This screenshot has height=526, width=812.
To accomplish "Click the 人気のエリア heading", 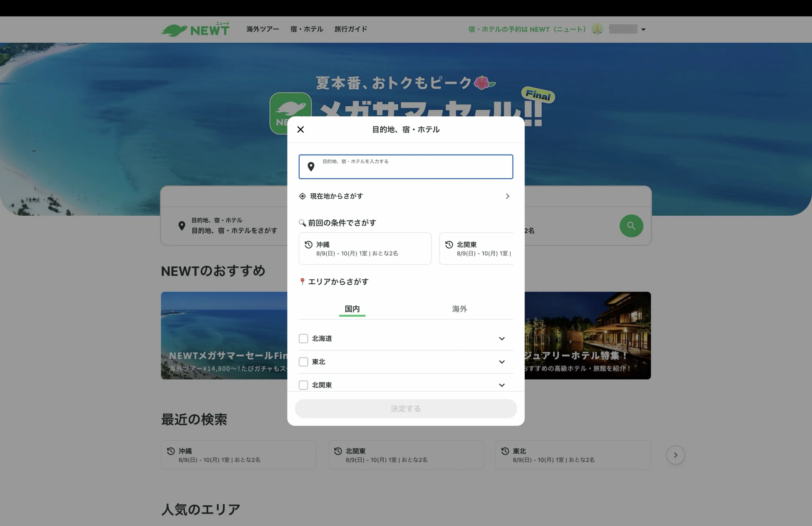I will click(x=201, y=509).
